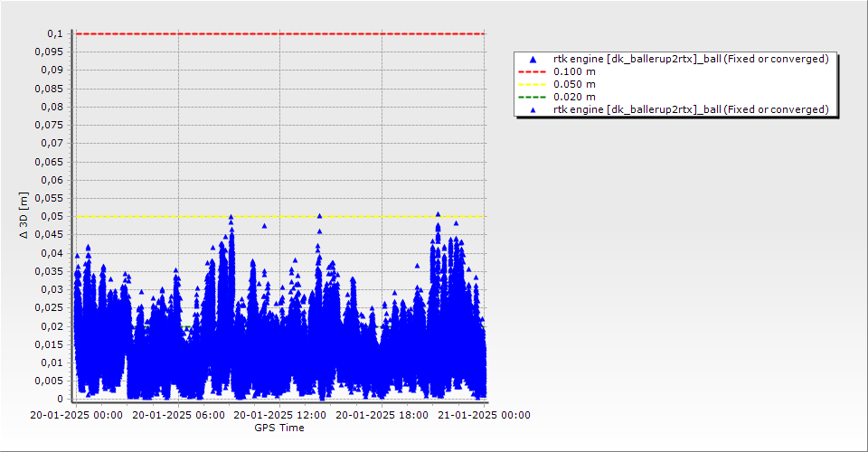The width and height of the screenshot is (868, 452).
Task: Click x-axis label '20-01-2025 12:00'
Action: pos(280,415)
